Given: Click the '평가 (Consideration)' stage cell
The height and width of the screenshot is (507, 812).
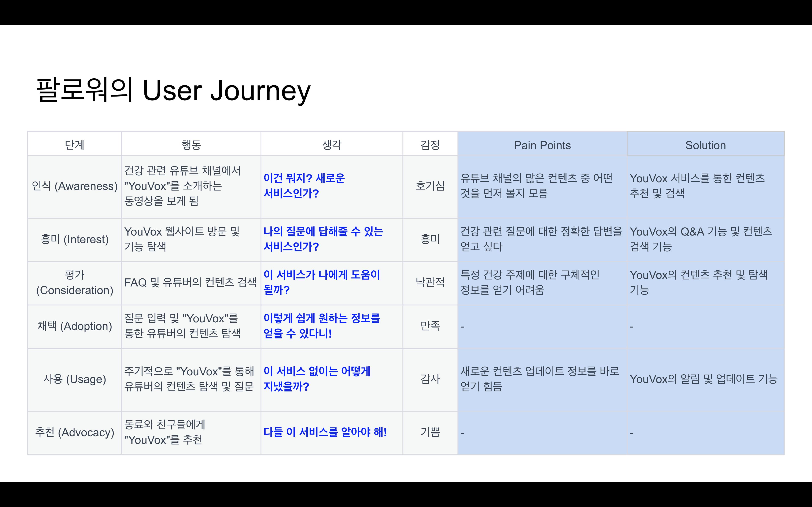Looking at the screenshot, I should click(74, 283).
